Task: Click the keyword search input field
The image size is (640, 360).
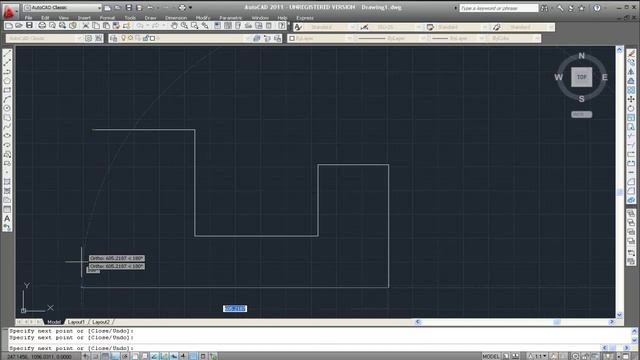Action: [498, 8]
